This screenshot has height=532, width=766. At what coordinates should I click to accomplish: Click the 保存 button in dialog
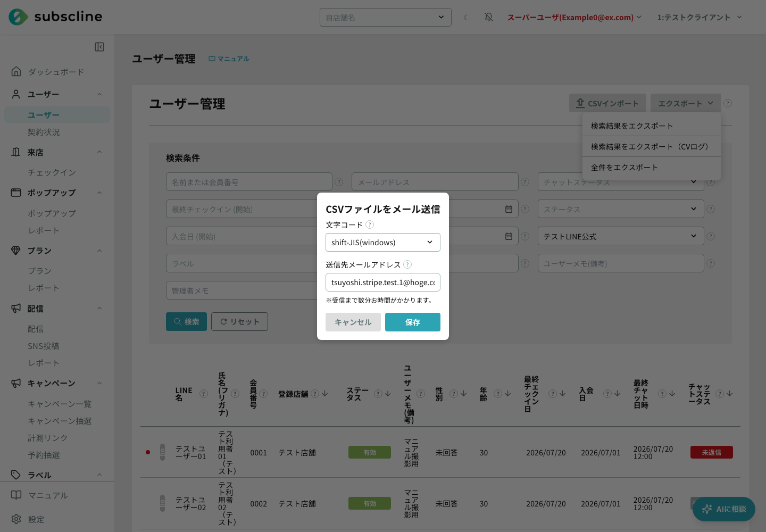(x=413, y=322)
